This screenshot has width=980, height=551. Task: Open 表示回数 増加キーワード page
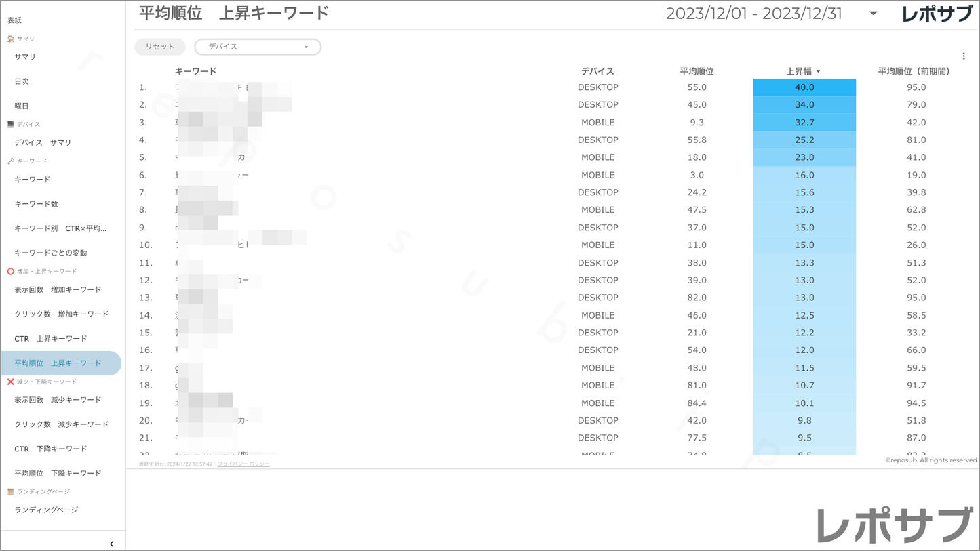coord(58,289)
